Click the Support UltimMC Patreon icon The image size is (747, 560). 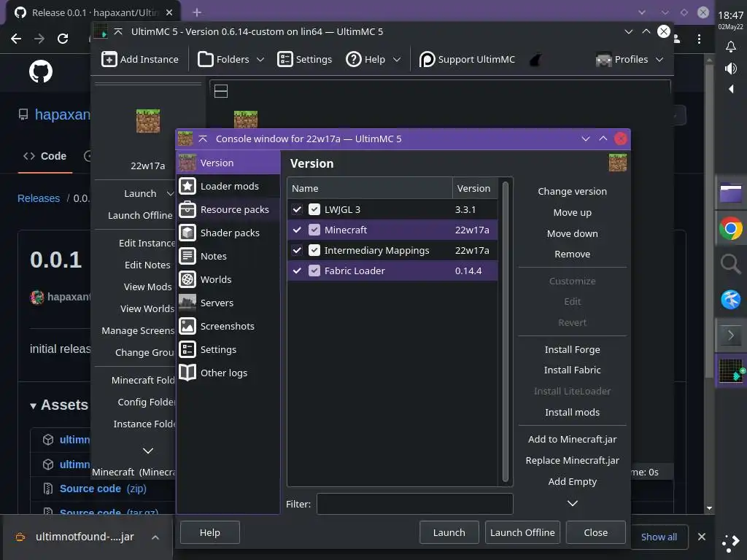point(427,60)
